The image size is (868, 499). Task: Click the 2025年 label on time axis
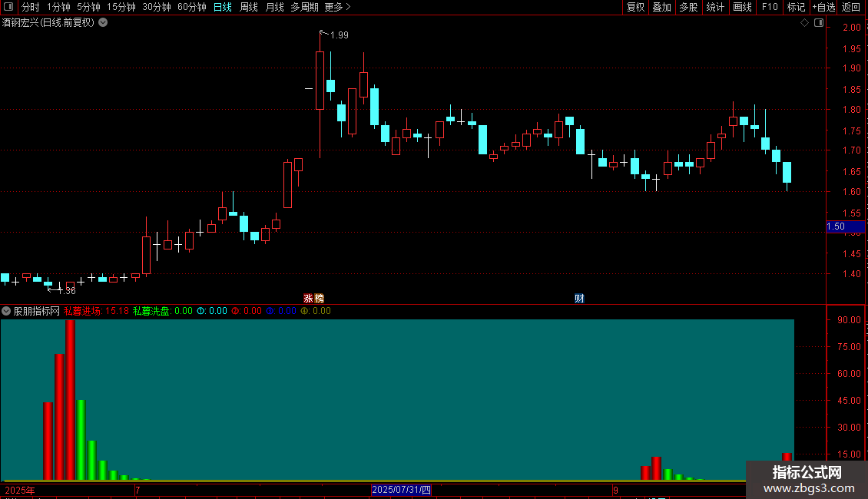[20, 490]
